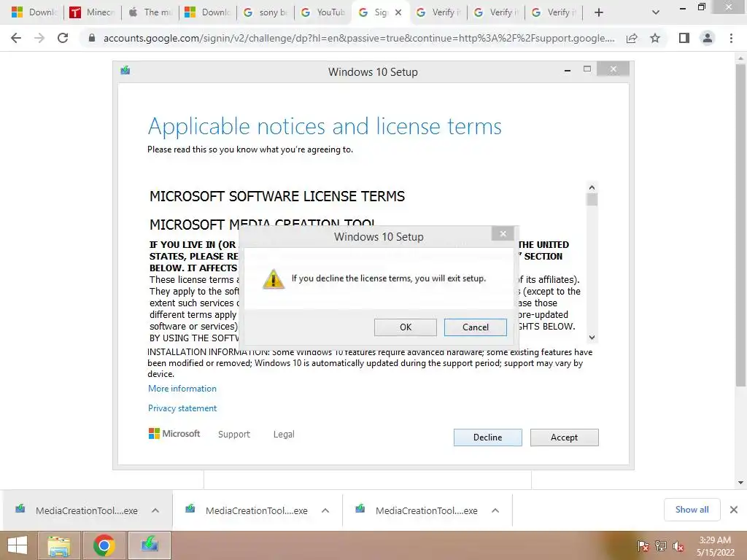
Task: Close the active Sign in tab
Action: coord(398,12)
